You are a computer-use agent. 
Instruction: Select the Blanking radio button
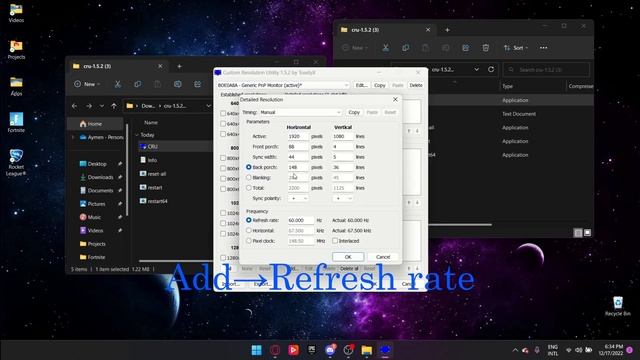coord(249,178)
